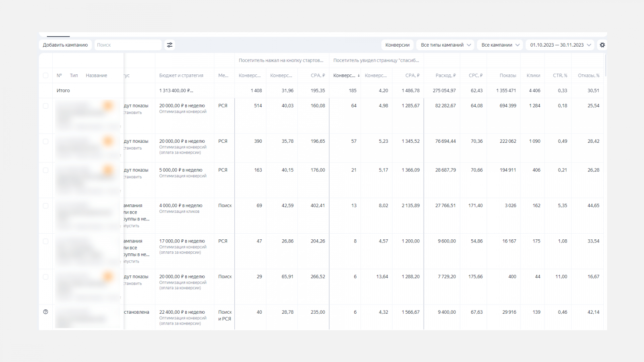Click the 'Поиск' search field
644x362 pixels.
128,45
